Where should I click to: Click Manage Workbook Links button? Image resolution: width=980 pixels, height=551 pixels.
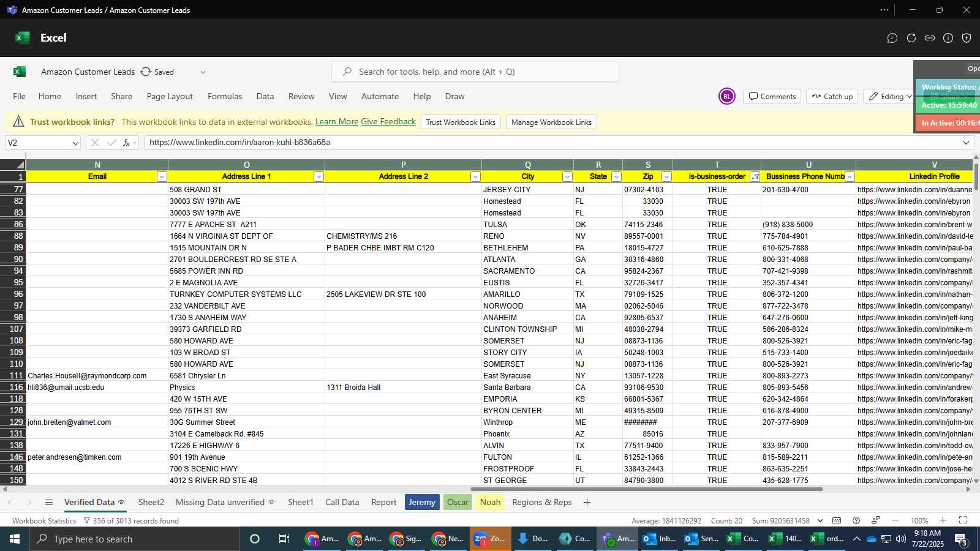click(551, 122)
